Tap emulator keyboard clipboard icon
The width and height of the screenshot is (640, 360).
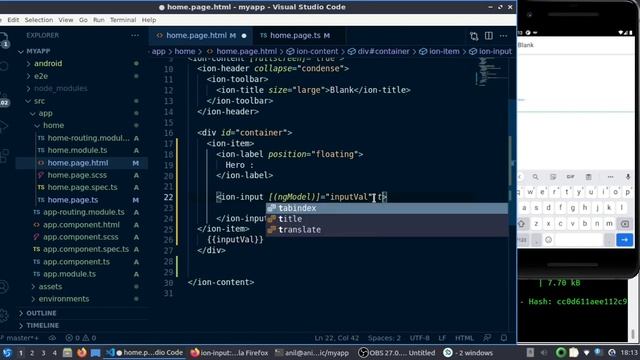(588, 177)
